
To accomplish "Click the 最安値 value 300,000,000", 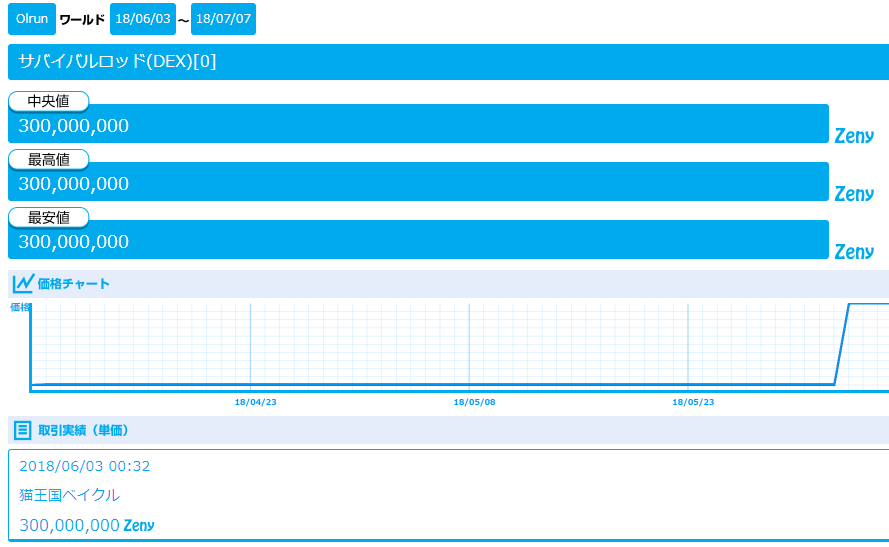I will click(x=74, y=242).
